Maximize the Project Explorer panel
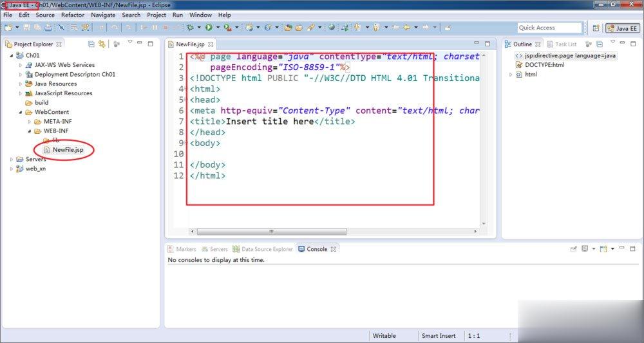The height and width of the screenshot is (343, 644). pyautogui.click(x=150, y=44)
